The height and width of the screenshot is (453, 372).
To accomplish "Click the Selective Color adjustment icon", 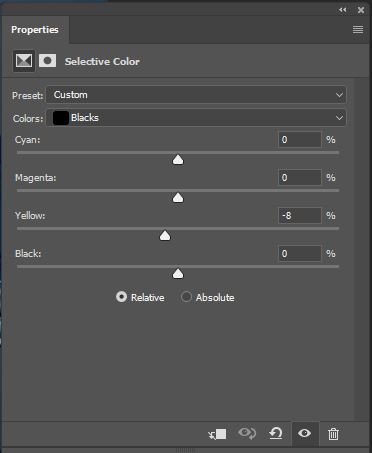I will [x=24, y=61].
